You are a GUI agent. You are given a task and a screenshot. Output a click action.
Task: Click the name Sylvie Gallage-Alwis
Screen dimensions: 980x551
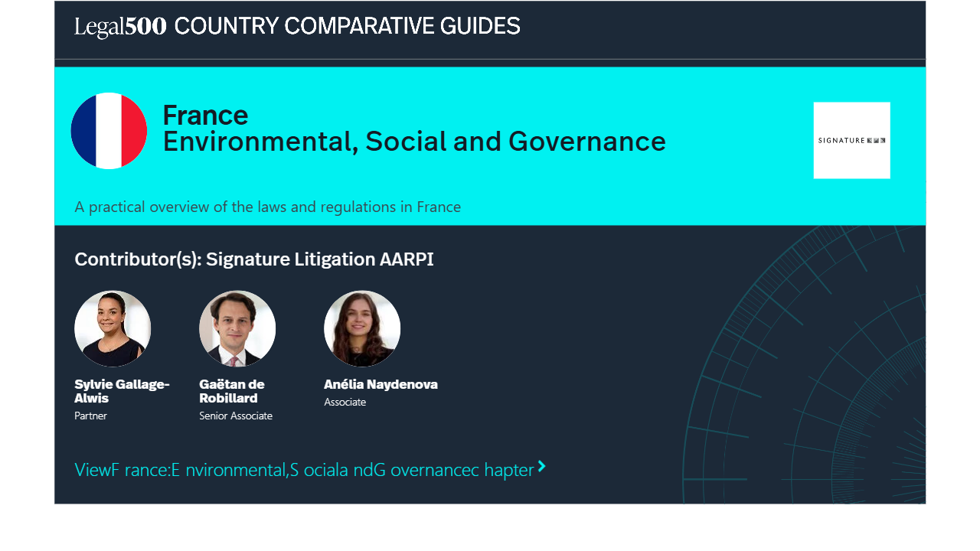pyautogui.click(x=121, y=391)
